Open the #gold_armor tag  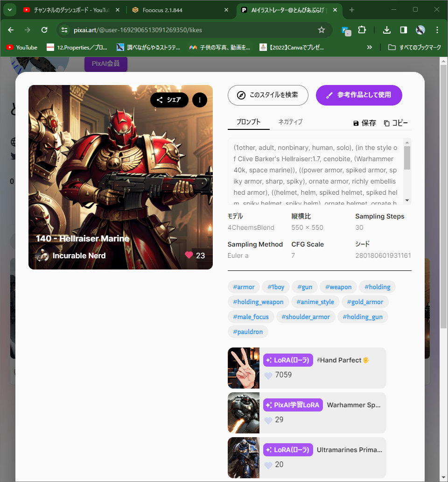tap(365, 302)
